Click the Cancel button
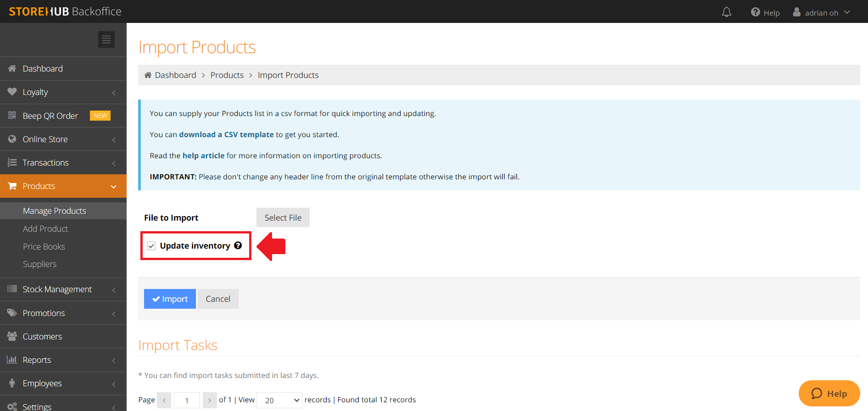Viewport: 868px width, 411px height. 218,299
